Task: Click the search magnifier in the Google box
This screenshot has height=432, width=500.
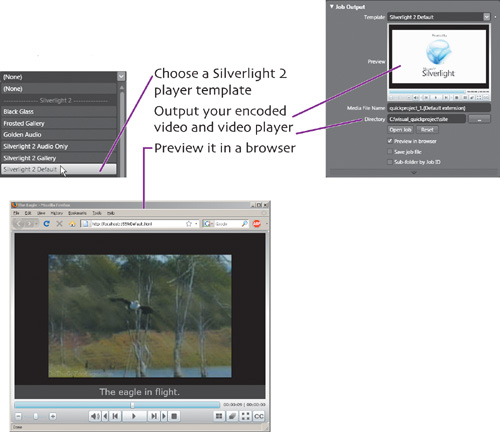Action: tap(245, 224)
